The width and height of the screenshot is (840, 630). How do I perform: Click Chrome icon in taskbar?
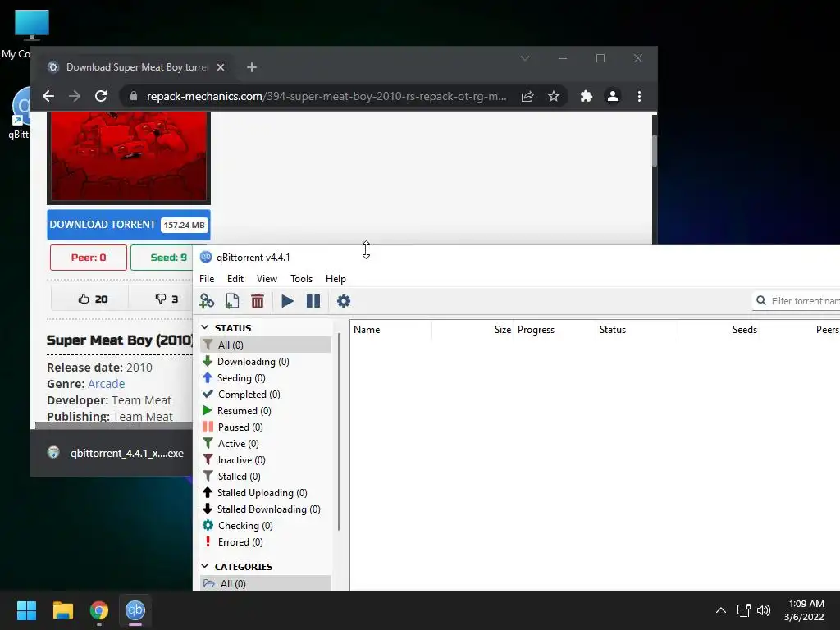point(99,610)
